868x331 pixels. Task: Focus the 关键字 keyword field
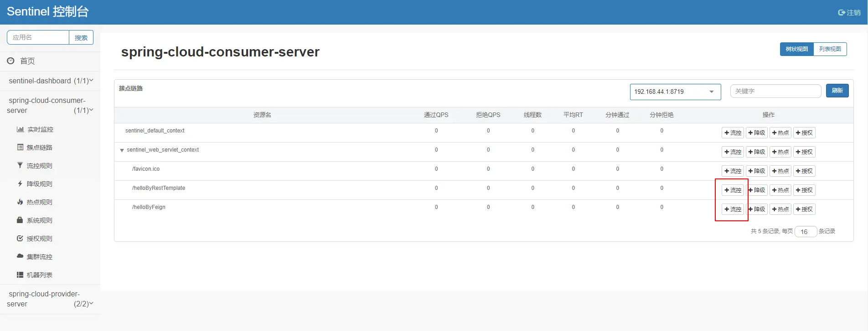click(x=775, y=91)
